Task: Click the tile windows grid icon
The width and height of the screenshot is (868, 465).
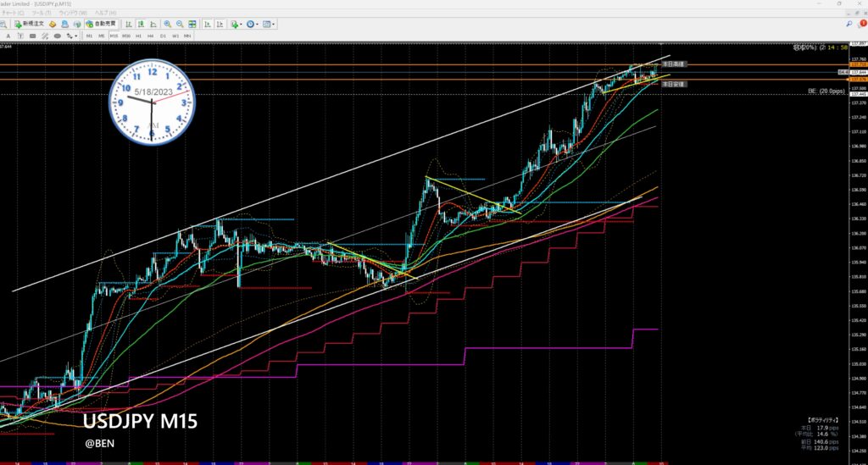Action: click(194, 25)
